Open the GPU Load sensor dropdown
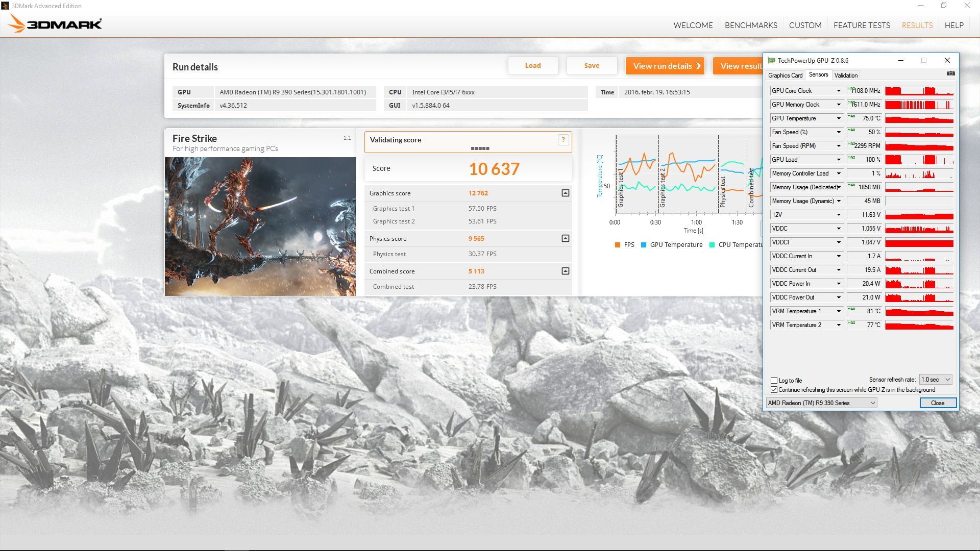 click(838, 160)
